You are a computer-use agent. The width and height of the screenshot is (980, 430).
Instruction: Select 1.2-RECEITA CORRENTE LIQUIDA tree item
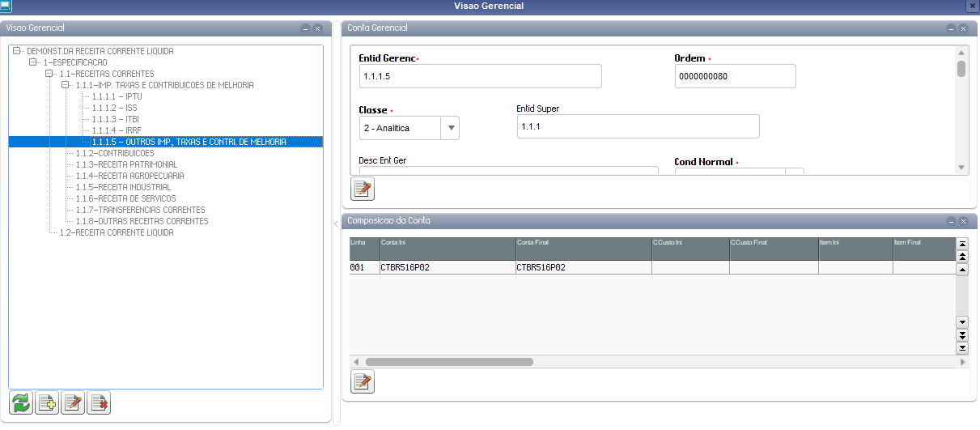tap(117, 232)
